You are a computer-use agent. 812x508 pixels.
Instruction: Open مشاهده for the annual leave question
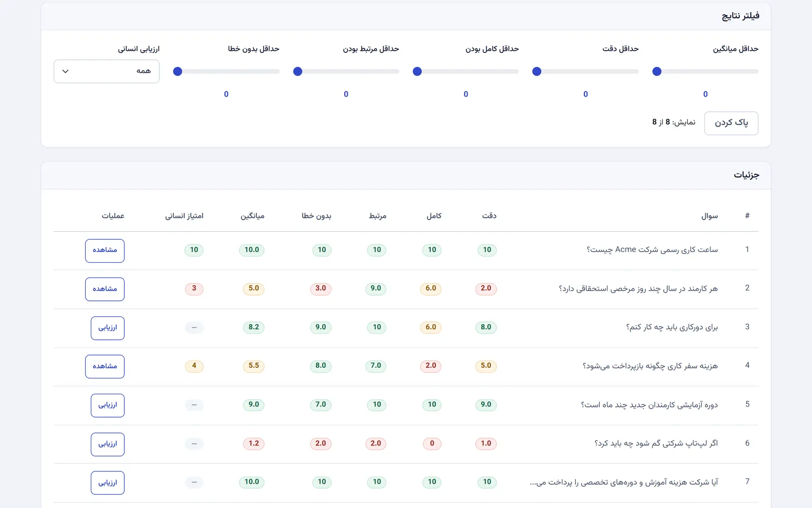click(x=105, y=289)
